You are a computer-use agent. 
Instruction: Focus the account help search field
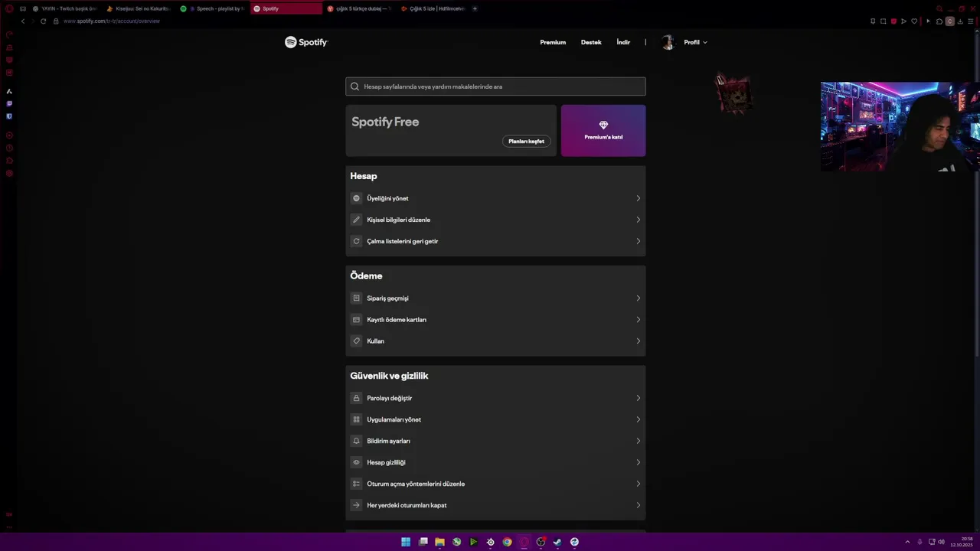click(495, 86)
